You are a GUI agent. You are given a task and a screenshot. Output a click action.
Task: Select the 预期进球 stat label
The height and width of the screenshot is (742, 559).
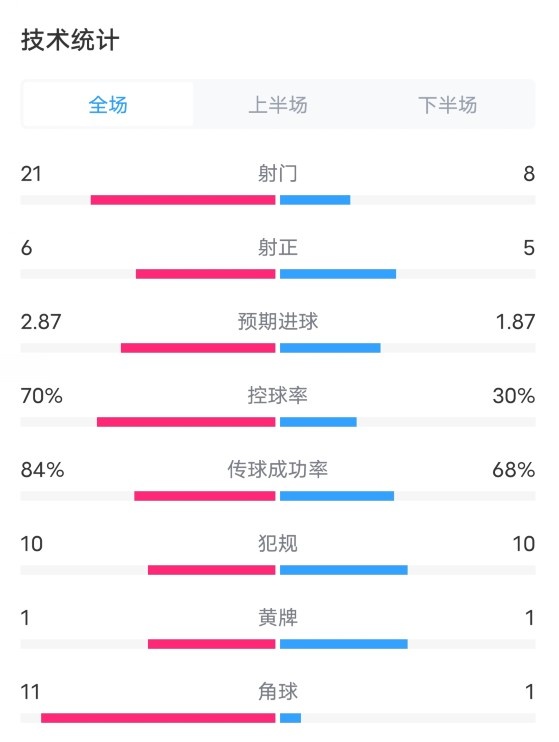278,321
